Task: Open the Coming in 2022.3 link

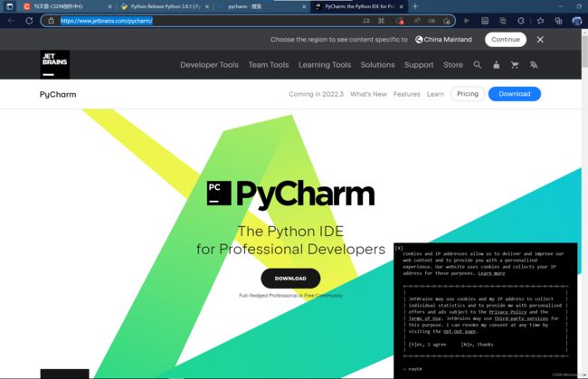Action: 316,94
